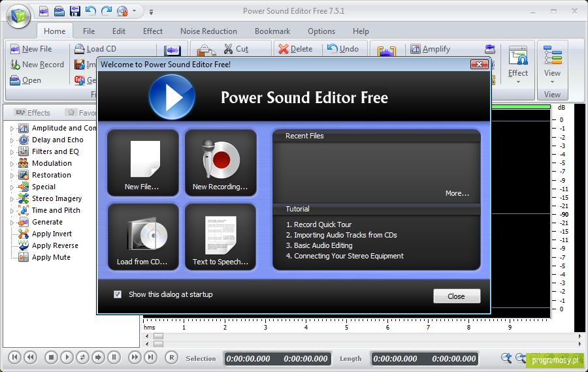Click the Fast forward transport button
588x372 pixels.
pos(134,357)
